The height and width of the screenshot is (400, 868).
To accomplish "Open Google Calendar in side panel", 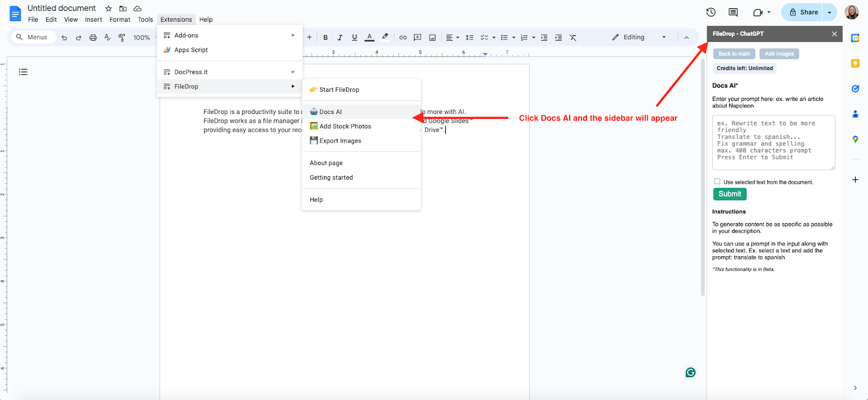I will pos(855,38).
